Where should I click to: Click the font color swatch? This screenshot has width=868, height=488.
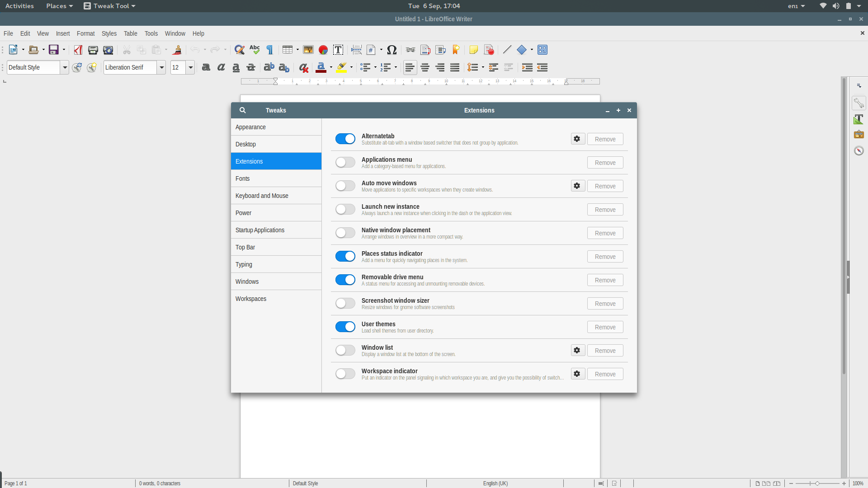(x=321, y=67)
